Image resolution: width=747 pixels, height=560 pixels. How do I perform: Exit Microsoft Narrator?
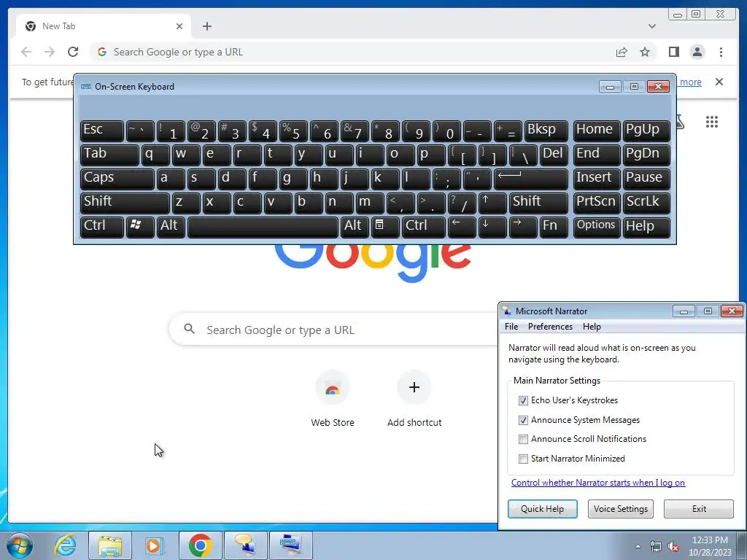click(698, 508)
